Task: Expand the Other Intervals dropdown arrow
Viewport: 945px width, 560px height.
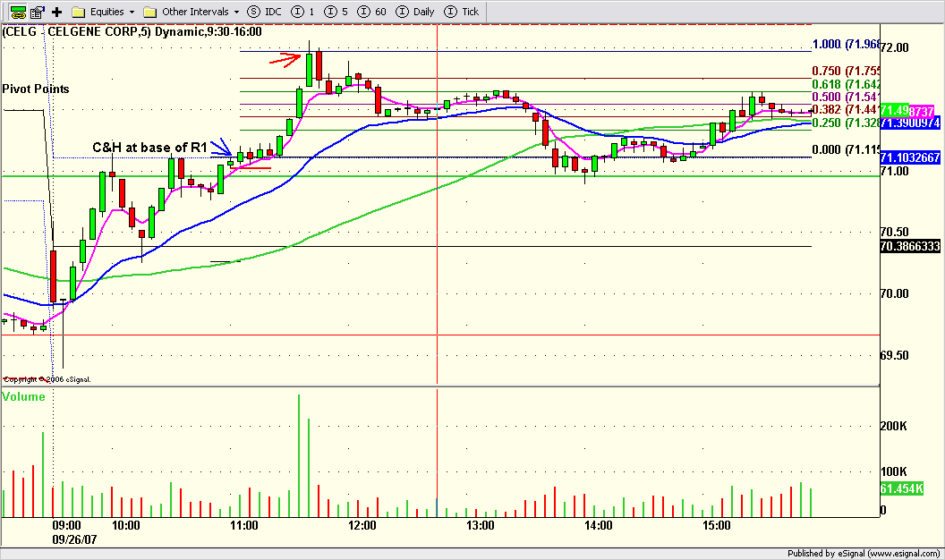Action: pyautogui.click(x=236, y=12)
